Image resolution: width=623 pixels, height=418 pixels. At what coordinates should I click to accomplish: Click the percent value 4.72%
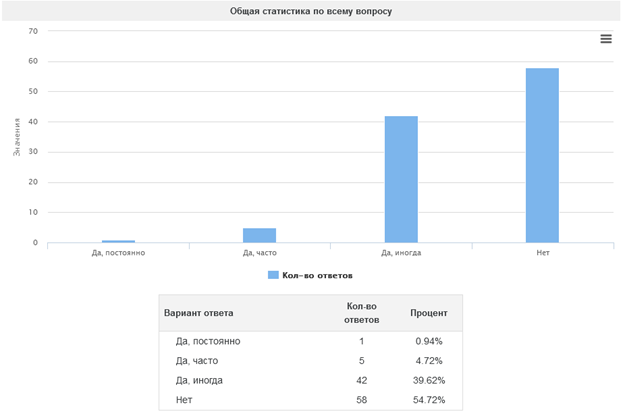(x=429, y=361)
